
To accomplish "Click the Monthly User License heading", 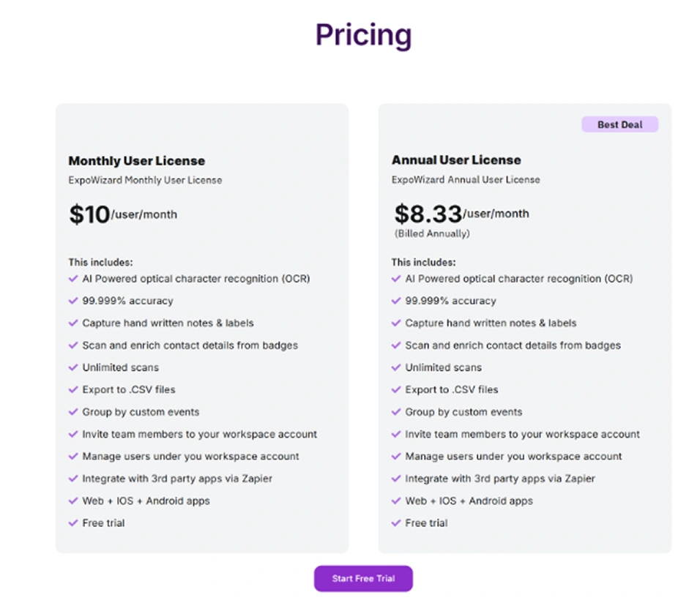I will pos(137,161).
